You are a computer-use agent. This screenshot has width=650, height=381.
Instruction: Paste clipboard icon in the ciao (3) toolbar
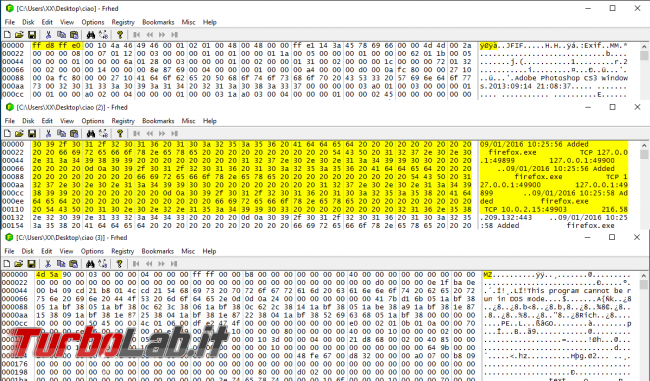pyautogui.click(x=73, y=264)
